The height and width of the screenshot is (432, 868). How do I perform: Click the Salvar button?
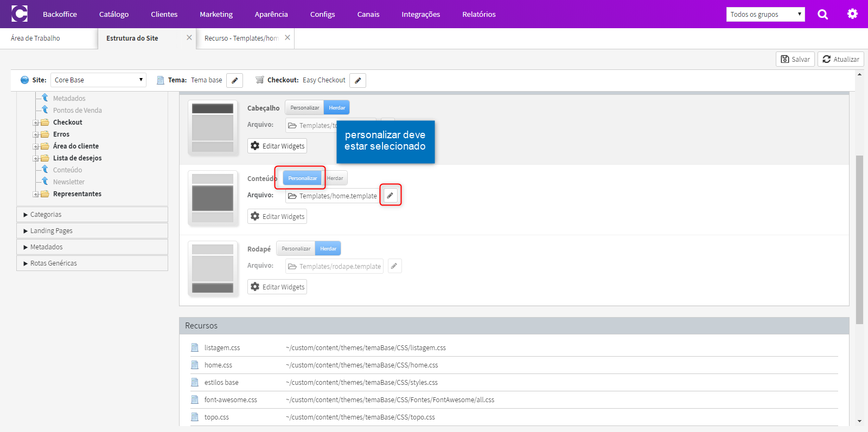click(x=795, y=59)
